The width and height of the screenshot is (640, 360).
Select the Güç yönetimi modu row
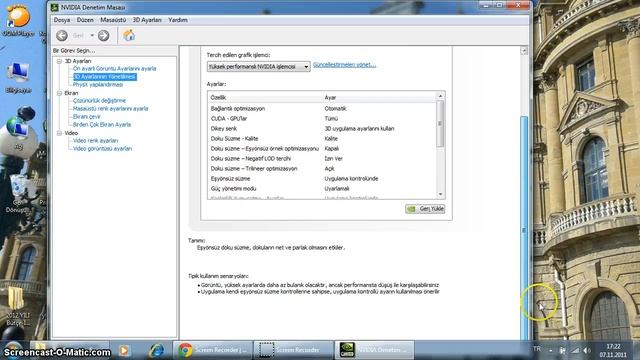tap(322, 189)
